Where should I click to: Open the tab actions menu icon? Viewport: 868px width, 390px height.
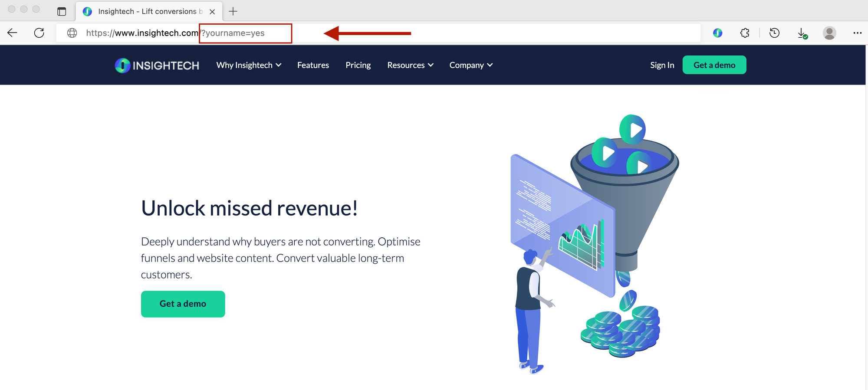coord(62,12)
